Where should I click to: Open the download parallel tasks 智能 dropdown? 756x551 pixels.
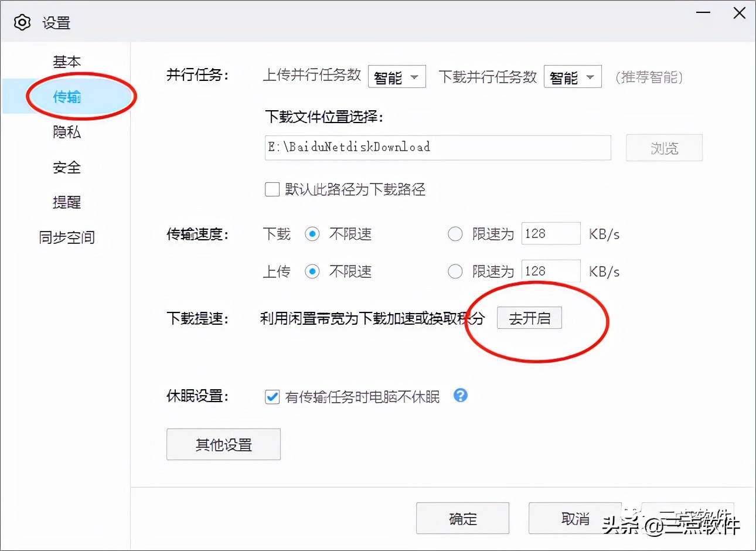click(x=572, y=76)
